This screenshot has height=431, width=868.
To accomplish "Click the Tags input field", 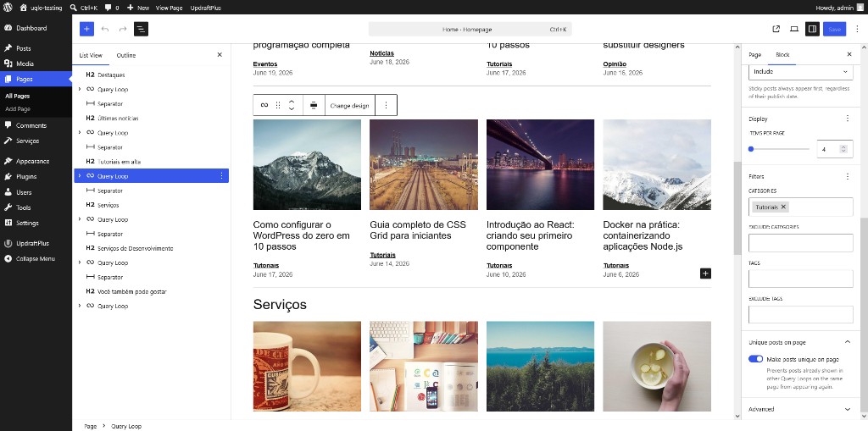I will (800, 279).
